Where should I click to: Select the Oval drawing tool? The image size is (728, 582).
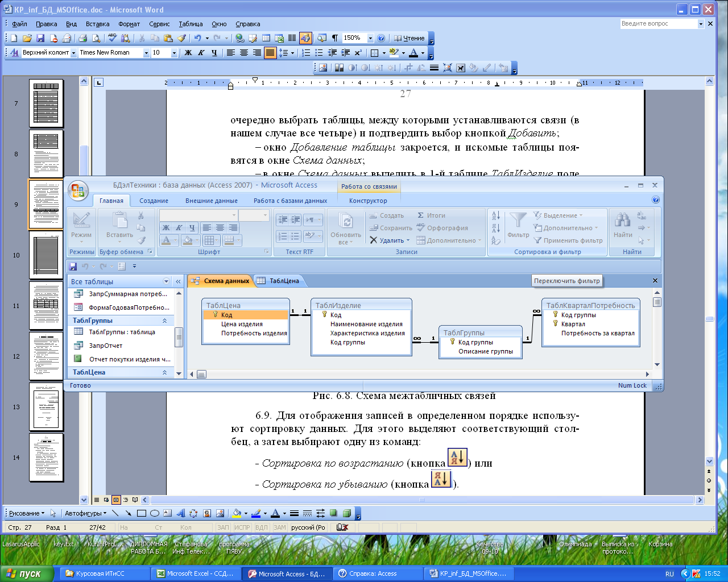point(155,513)
